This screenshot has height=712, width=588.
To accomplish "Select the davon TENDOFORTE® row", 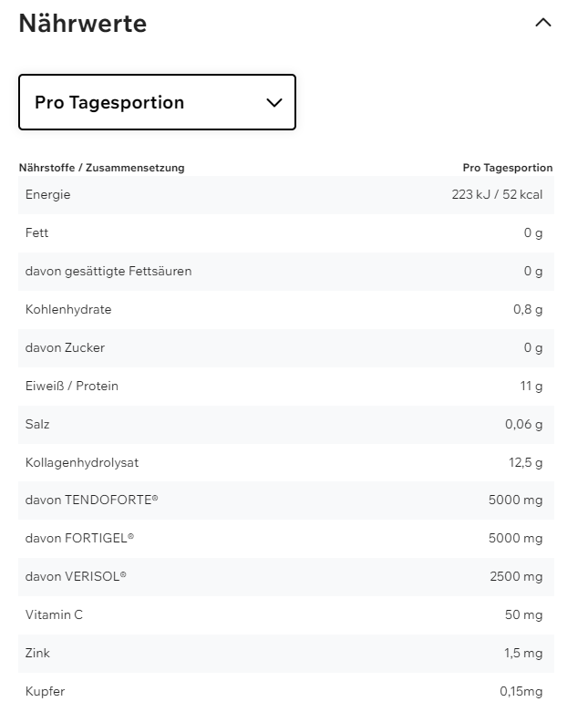I will pos(92,500).
